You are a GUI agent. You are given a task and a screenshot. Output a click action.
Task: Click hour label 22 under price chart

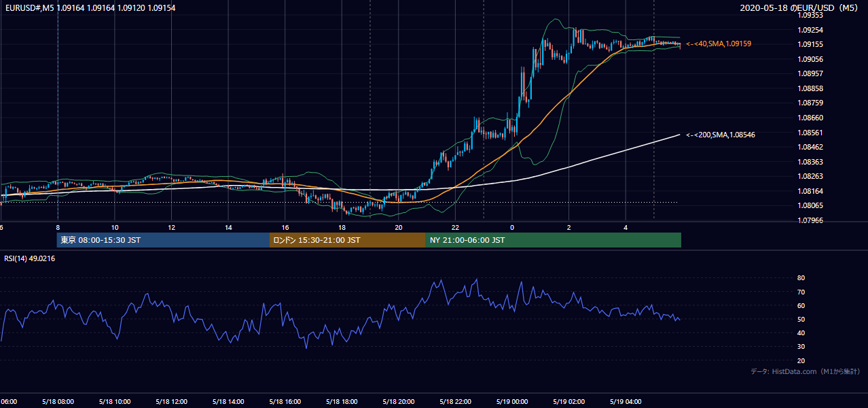coord(455,227)
